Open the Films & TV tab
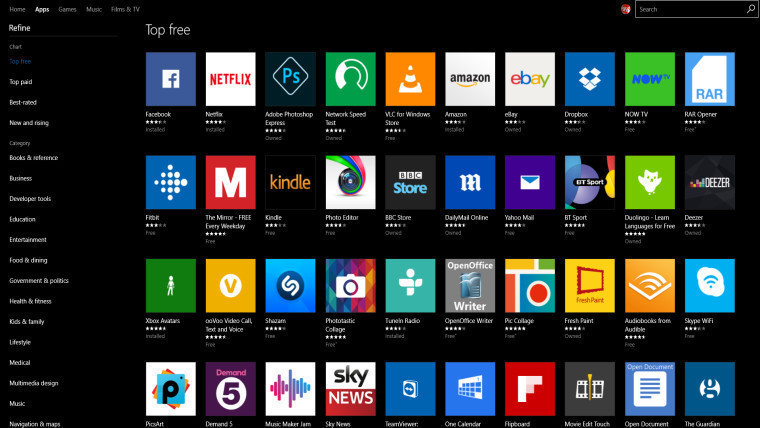 (x=125, y=9)
